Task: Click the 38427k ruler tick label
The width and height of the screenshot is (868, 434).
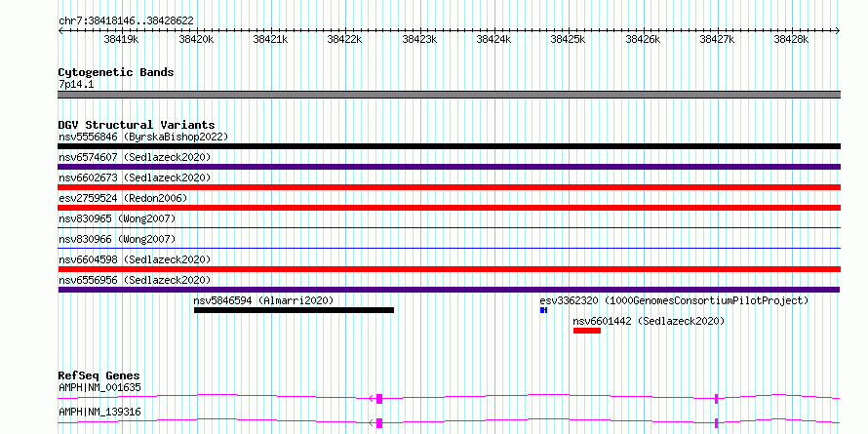Action: tap(717, 39)
